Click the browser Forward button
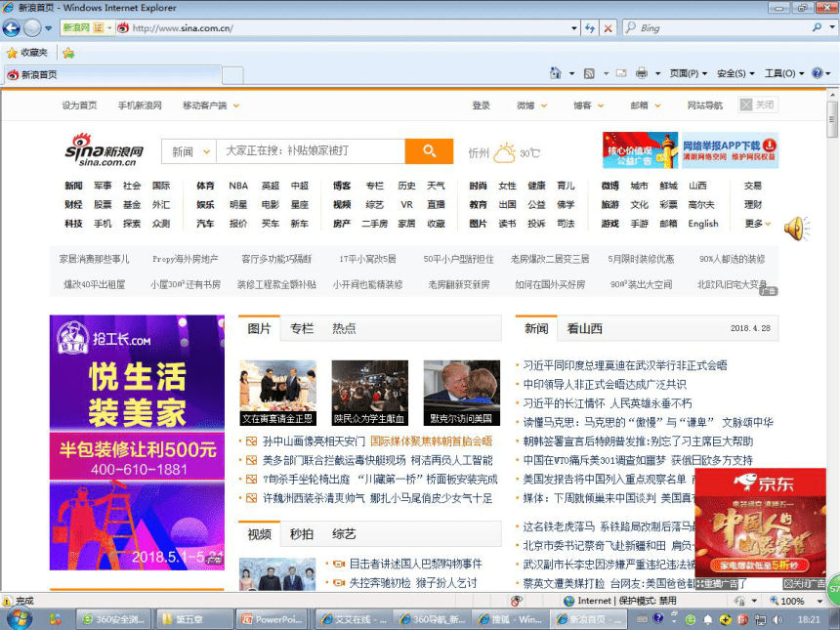 tap(32, 28)
